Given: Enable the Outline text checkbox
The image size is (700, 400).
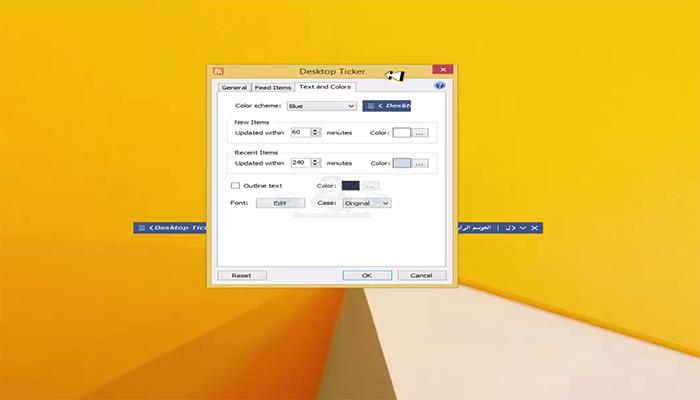Looking at the screenshot, I should [x=235, y=185].
